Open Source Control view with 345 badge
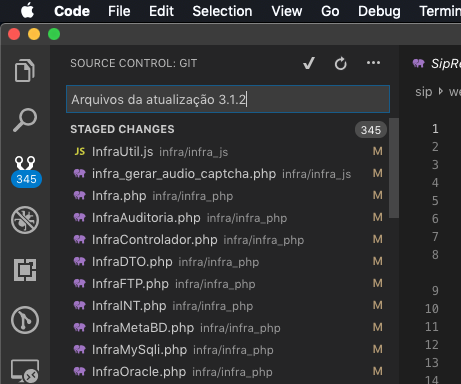 [x=25, y=171]
